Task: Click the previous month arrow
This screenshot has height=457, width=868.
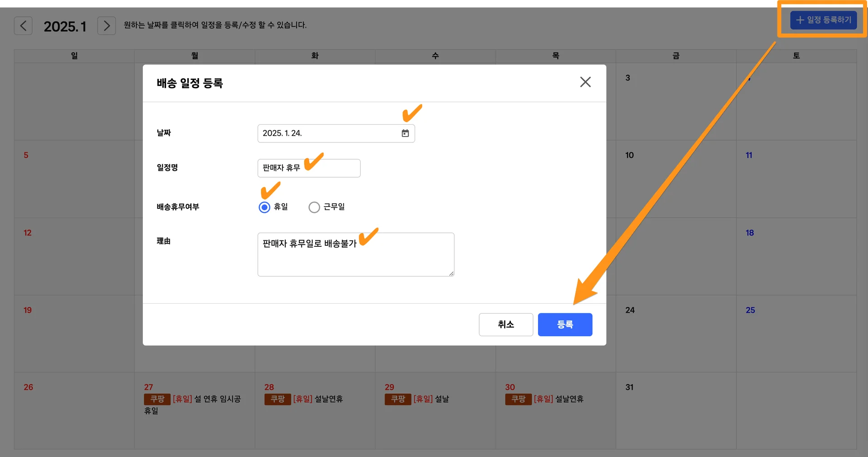Action: pos(24,25)
